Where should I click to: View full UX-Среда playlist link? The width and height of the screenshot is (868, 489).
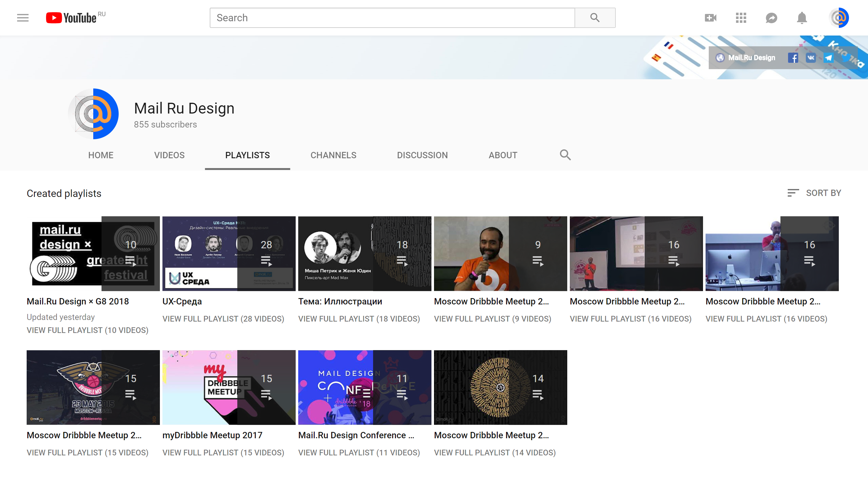point(223,319)
